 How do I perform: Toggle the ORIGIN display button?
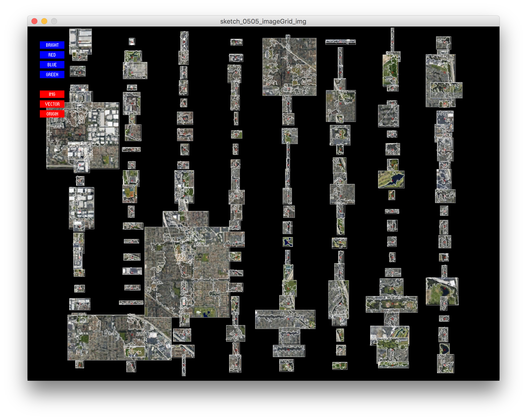52,114
